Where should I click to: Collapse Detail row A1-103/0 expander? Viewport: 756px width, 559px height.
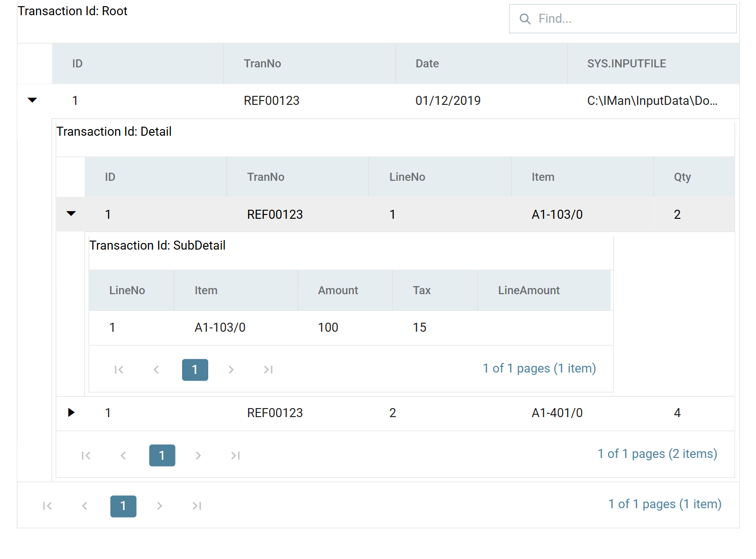[x=71, y=214]
